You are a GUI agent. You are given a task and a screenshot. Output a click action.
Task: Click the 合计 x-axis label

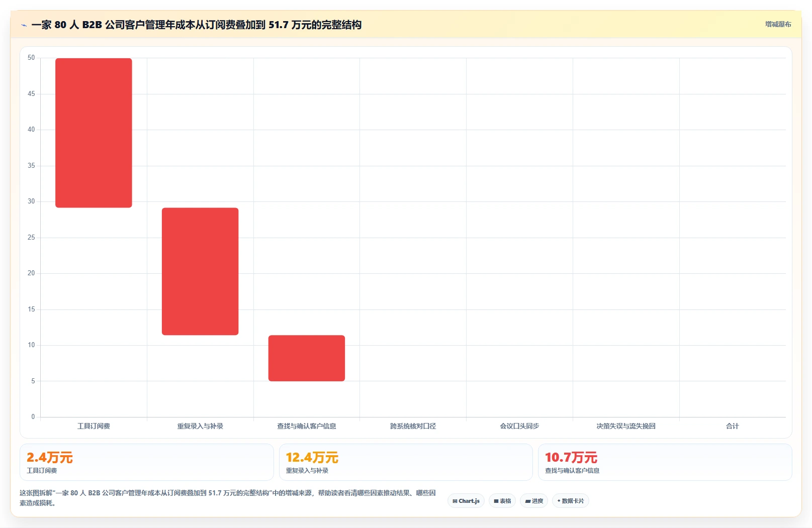[733, 426]
